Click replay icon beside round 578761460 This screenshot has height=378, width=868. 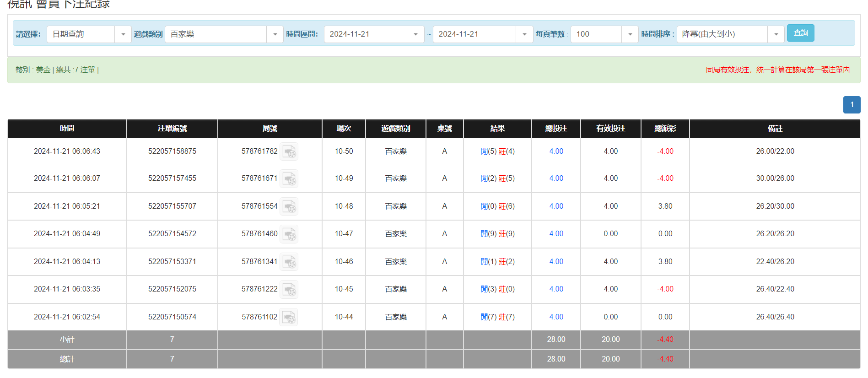(289, 234)
